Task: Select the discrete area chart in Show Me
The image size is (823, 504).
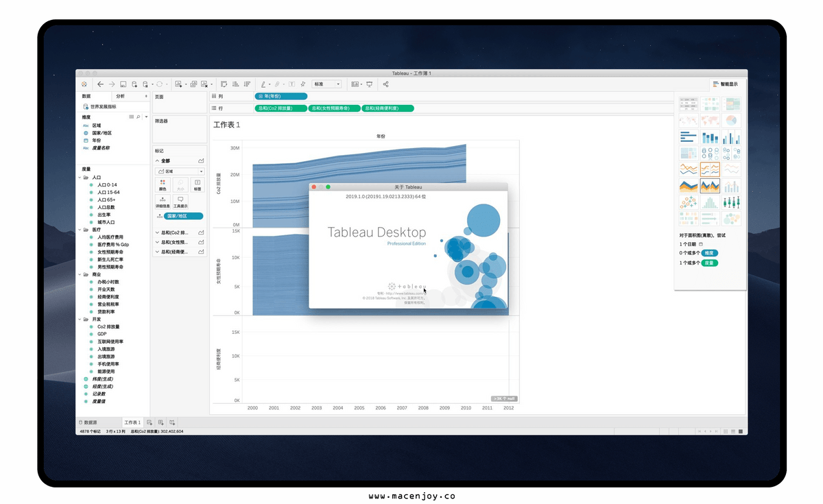Action: (x=710, y=186)
